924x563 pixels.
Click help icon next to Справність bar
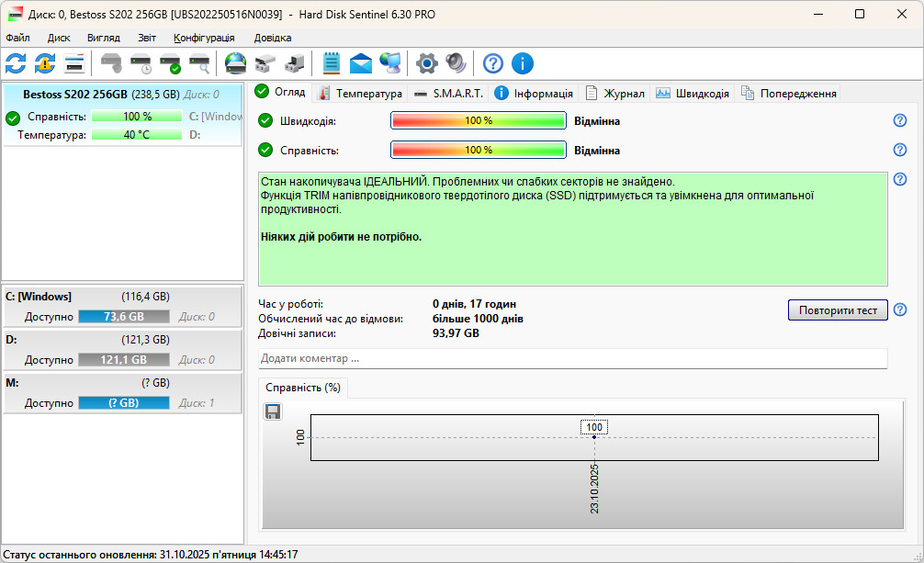click(900, 150)
